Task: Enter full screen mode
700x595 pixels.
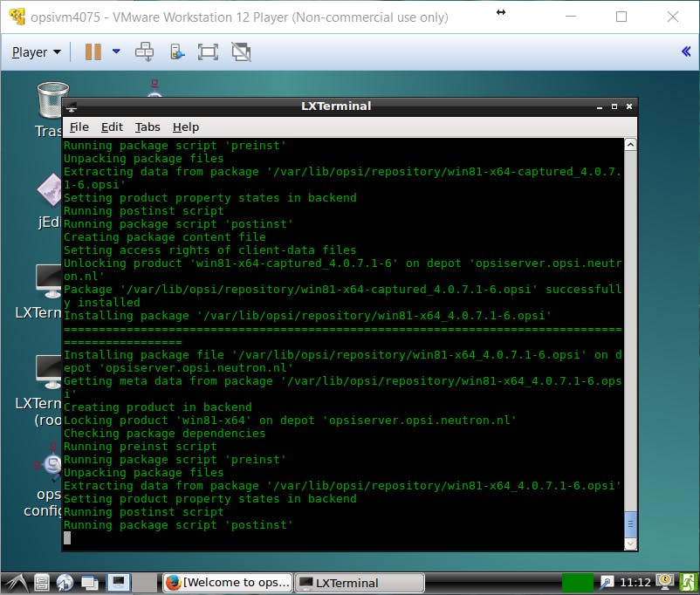Action: (208, 51)
